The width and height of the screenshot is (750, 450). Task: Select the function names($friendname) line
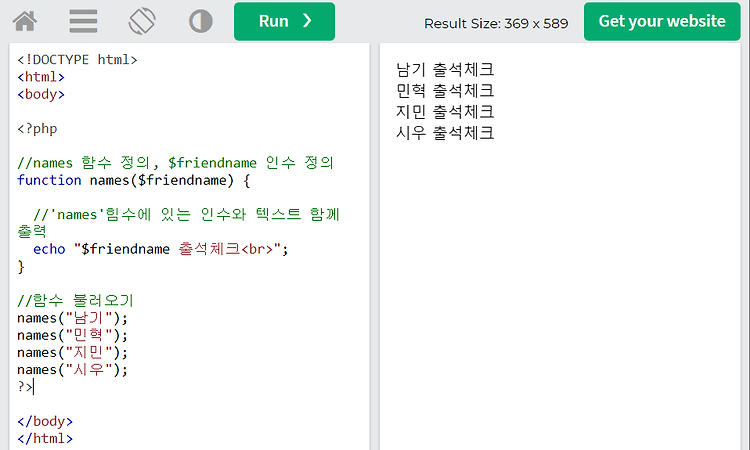click(x=133, y=180)
